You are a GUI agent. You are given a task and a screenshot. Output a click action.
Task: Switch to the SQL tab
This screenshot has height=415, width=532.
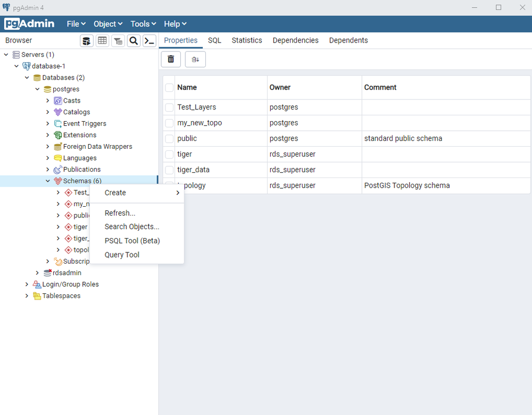(214, 40)
